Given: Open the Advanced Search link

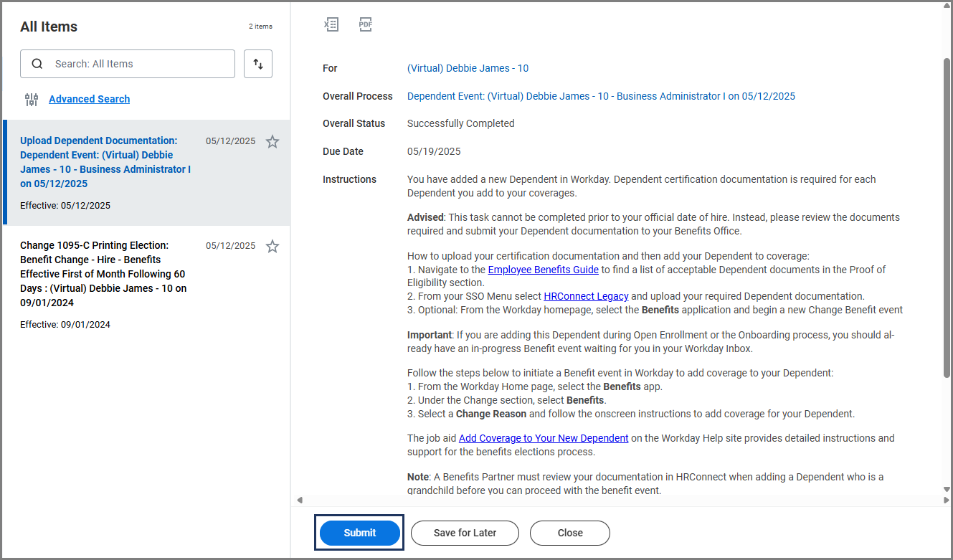Looking at the screenshot, I should click(89, 100).
